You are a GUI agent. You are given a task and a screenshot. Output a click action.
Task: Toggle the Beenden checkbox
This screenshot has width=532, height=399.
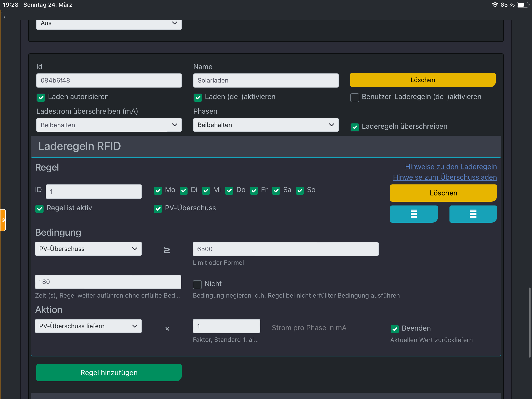[394, 328]
